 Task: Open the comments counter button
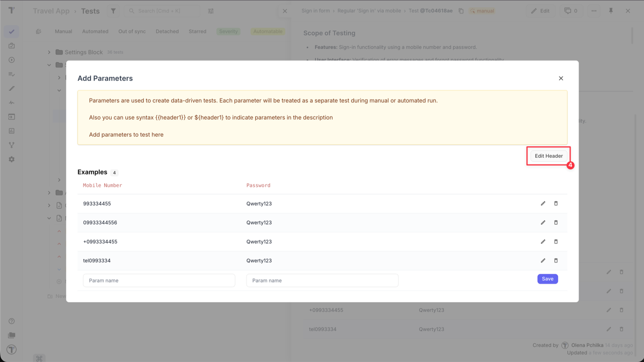click(571, 11)
